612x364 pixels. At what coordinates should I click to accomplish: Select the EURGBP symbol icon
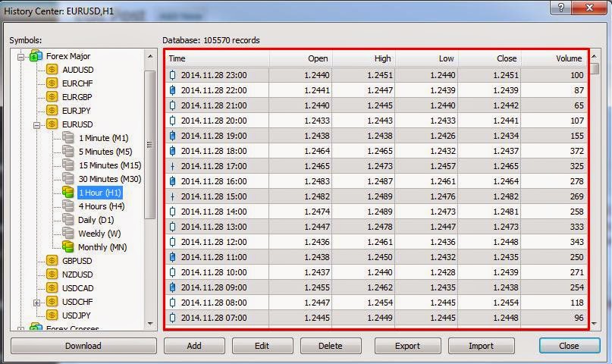coord(52,97)
